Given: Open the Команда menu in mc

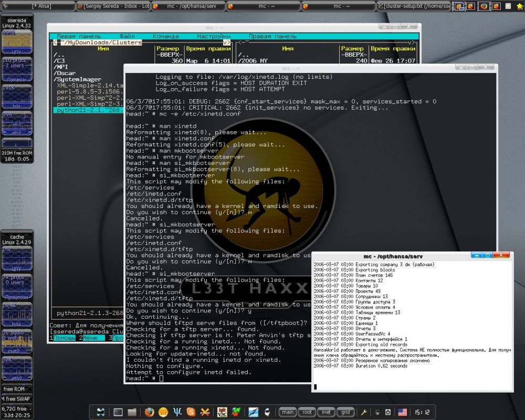Looking at the screenshot, I should click(166, 36).
